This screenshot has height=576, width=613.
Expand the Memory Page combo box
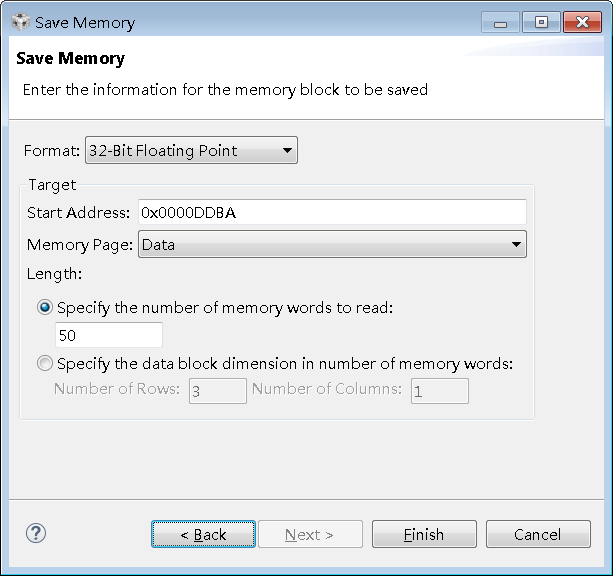pos(332,244)
